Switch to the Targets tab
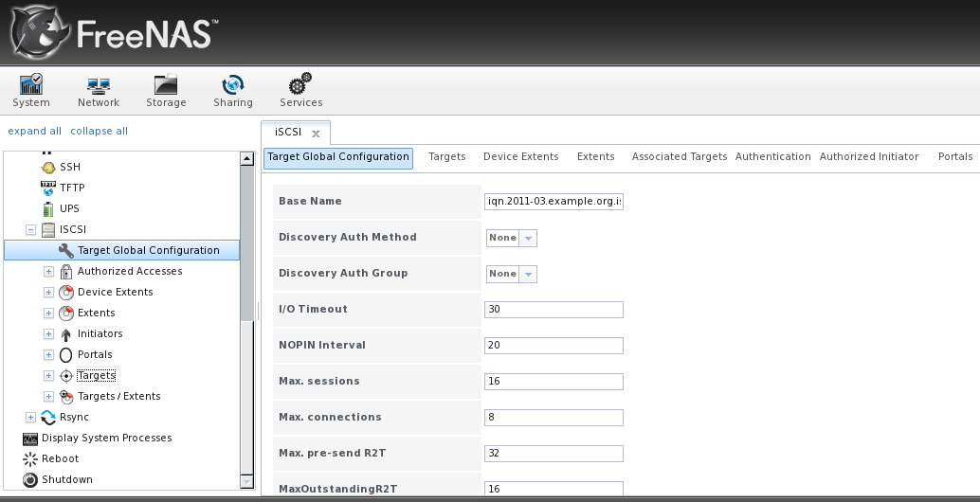Viewport: 980px width, 502px height. point(446,156)
